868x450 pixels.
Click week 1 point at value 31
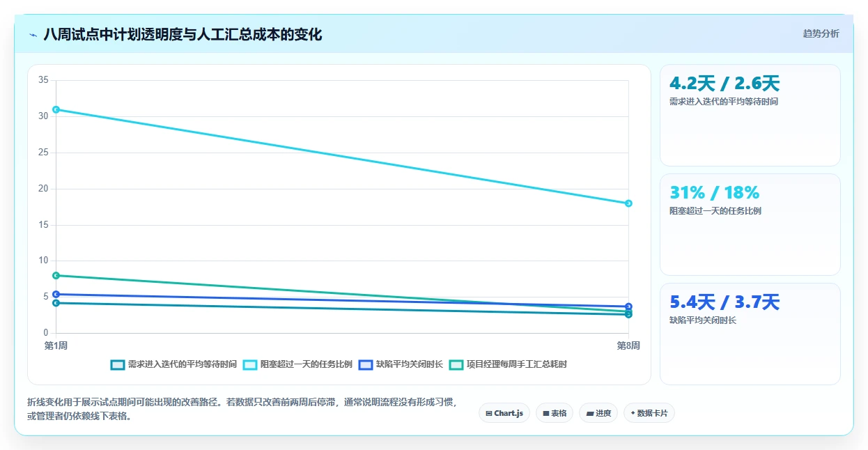pyautogui.click(x=56, y=109)
